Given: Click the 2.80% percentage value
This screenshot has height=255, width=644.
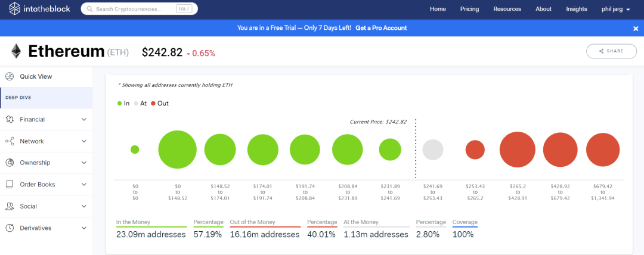Looking at the screenshot, I should coord(428,235).
